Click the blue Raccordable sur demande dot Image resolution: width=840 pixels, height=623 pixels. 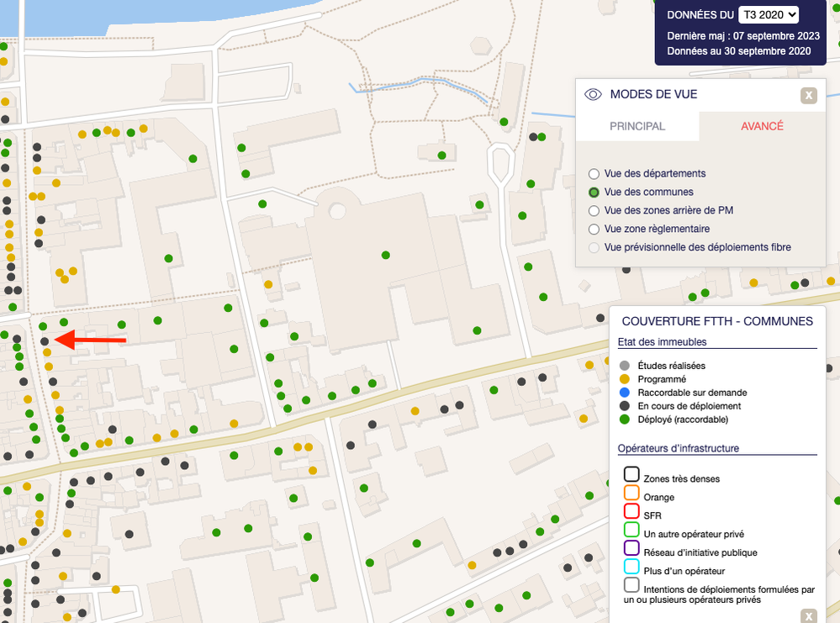[x=624, y=393]
